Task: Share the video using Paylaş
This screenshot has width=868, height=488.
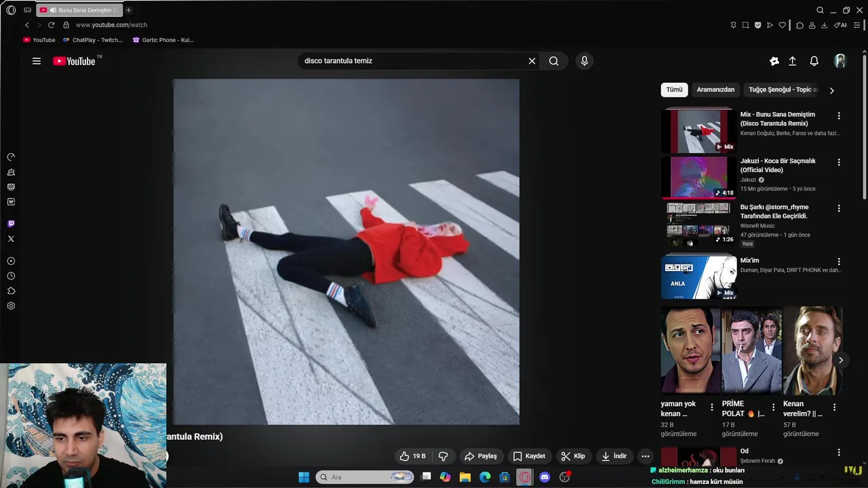Action: coord(481,456)
